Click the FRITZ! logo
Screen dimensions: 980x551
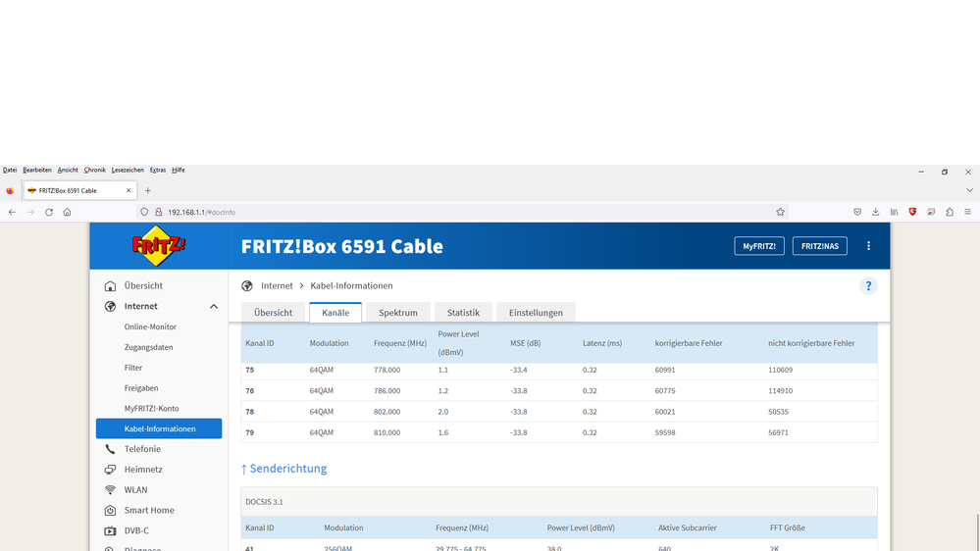coord(159,245)
